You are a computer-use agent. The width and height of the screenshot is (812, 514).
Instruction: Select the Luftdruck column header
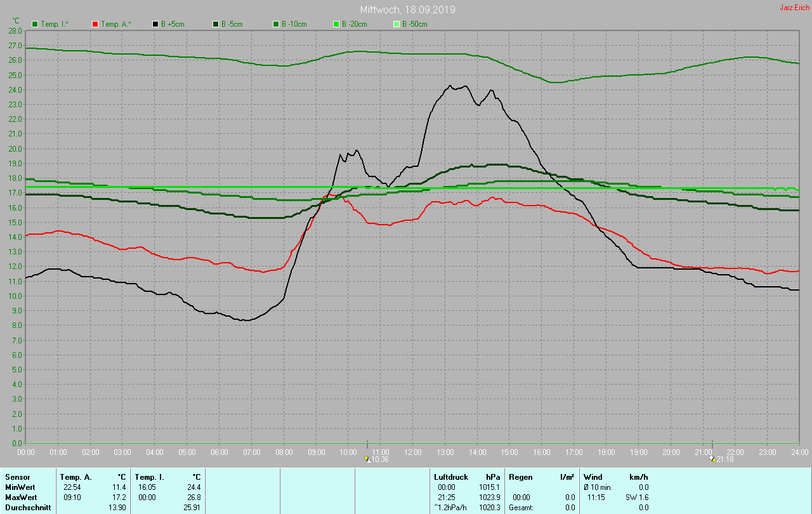click(x=450, y=477)
